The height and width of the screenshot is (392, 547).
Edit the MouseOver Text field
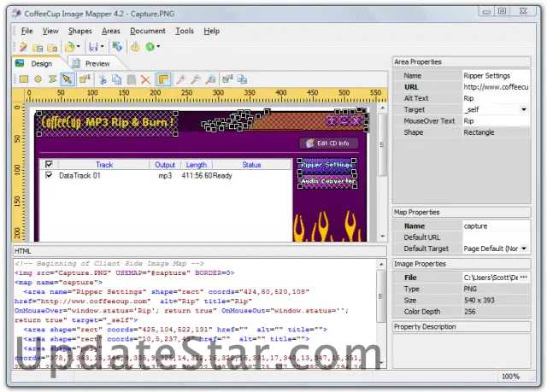pos(496,121)
